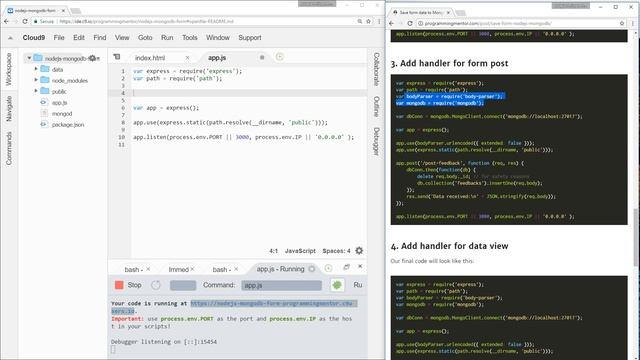Enable the green debugger bug button
Image resolution: width=640 pixels, height=360 pixels.
tap(337, 285)
